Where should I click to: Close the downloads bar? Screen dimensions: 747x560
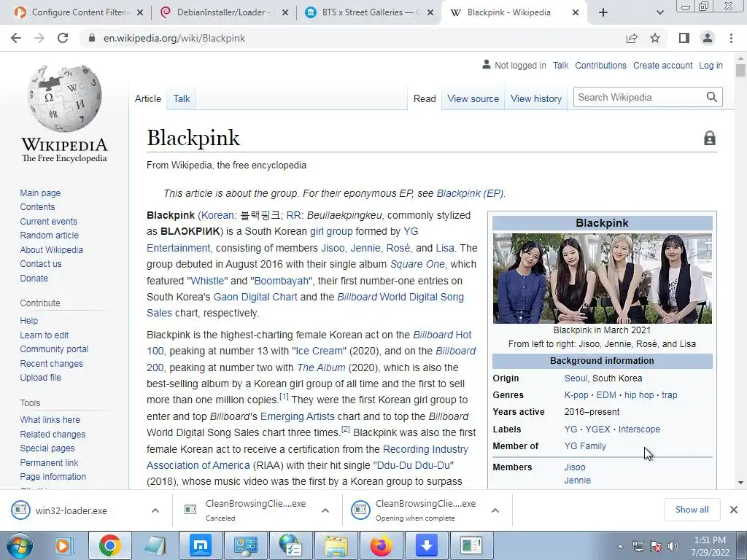pos(734,510)
